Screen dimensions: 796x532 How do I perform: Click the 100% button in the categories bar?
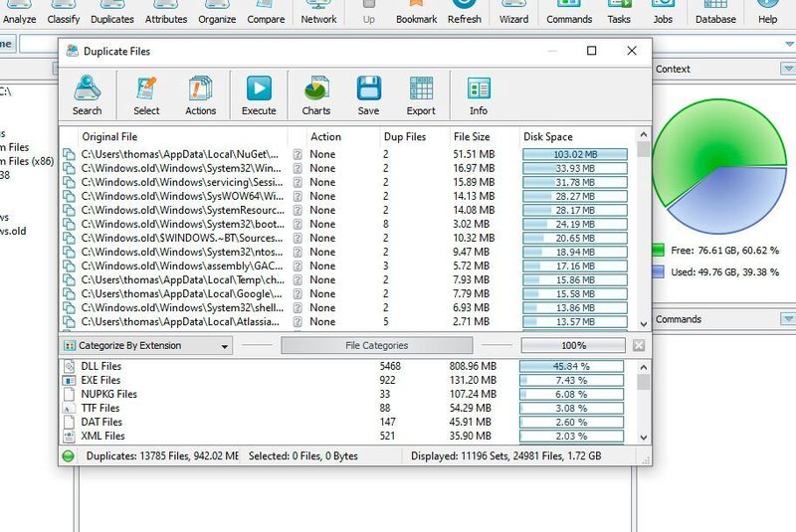(x=573, y=346)
